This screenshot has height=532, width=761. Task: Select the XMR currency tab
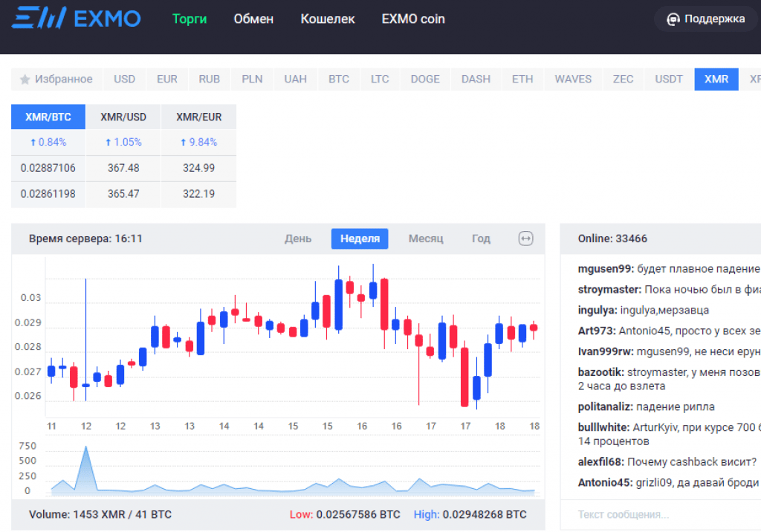[x=716, y=79]
